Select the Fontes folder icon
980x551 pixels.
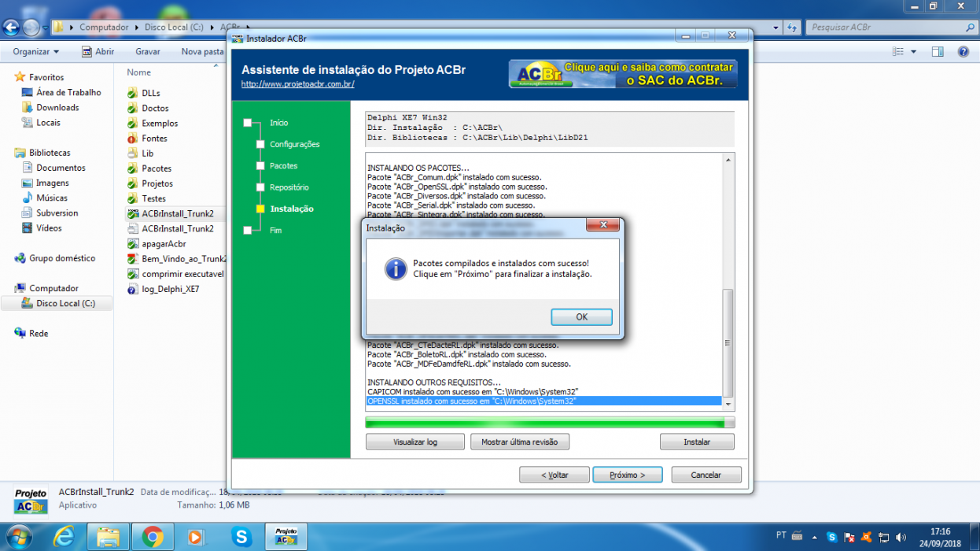pyautogui.click(x=133, y=139)
